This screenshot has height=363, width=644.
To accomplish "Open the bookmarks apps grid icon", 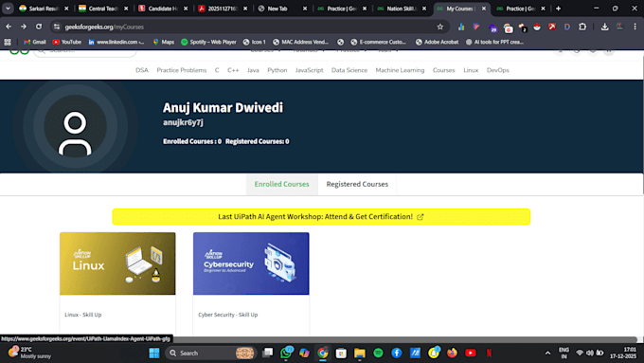I will [x=8, y=42].
